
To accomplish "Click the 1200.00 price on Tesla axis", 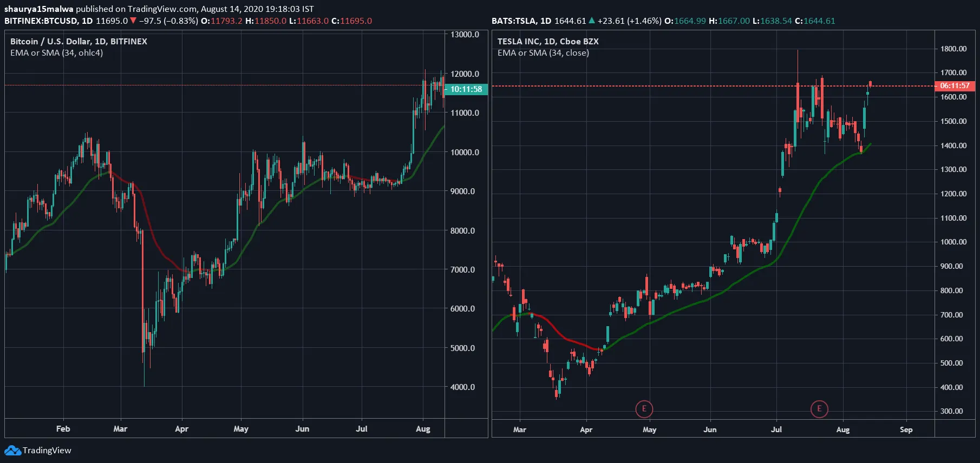I will [x=953, y=194].
